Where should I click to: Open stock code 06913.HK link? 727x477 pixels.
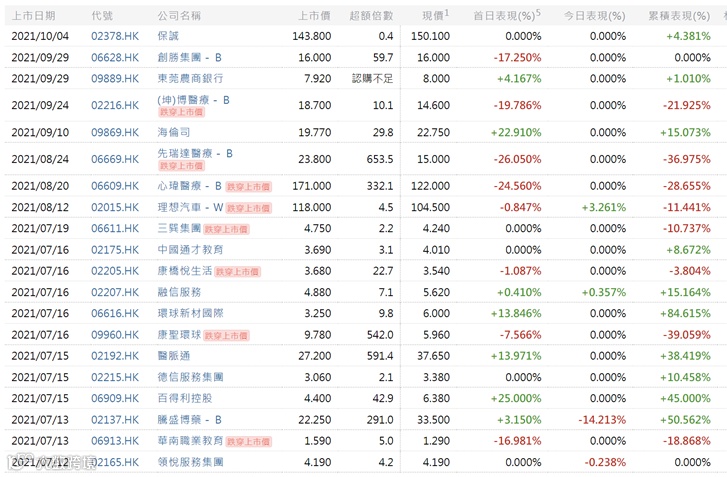pos(115,441)
